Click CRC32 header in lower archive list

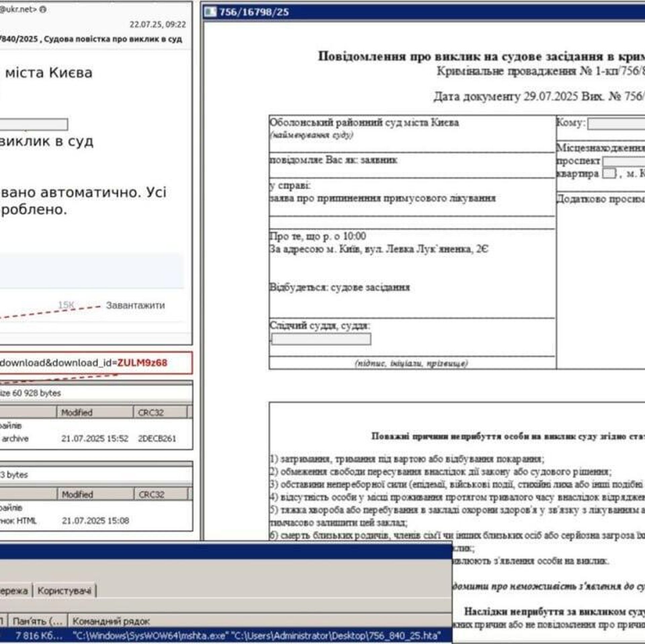[161, 494]
